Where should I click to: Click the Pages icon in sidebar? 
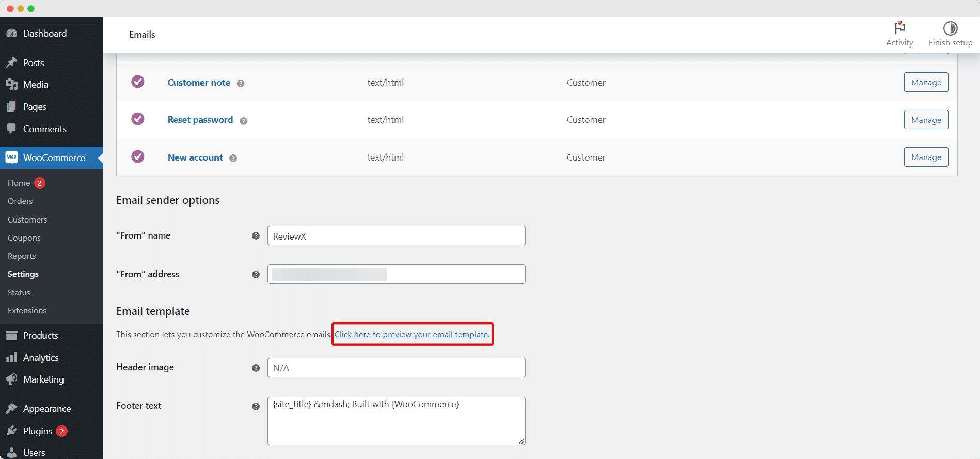(x=11, y=107)
